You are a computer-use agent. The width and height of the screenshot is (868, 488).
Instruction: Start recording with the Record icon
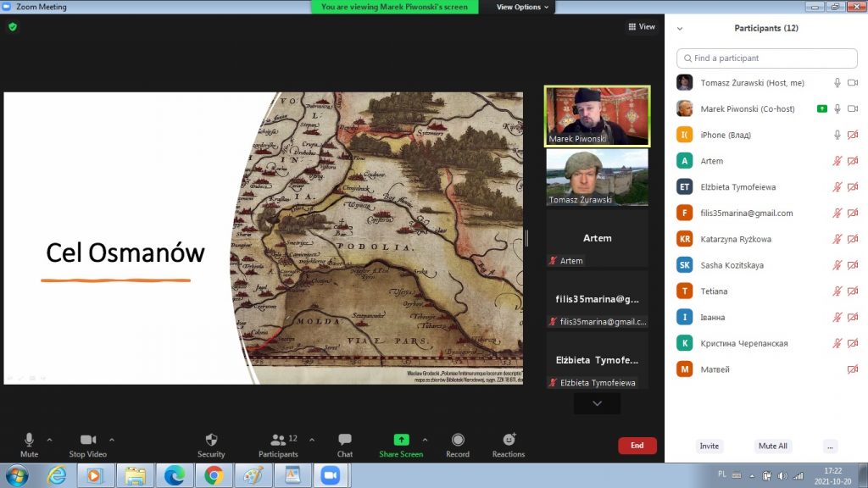(458, 441)
